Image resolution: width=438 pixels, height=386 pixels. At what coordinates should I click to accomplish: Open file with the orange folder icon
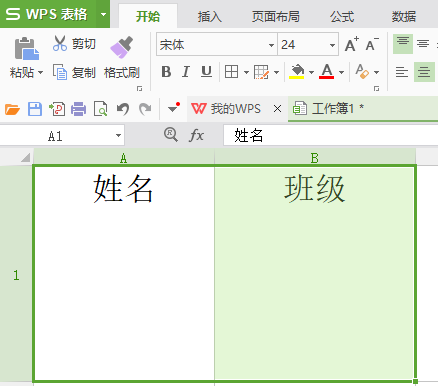12,109
